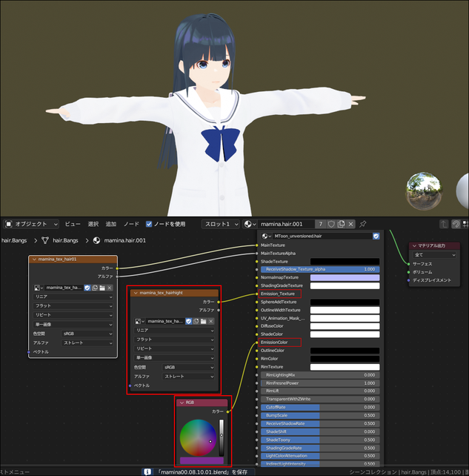
Task: Unlink material mamina.hair.001 with X
Action: [350, 224]
